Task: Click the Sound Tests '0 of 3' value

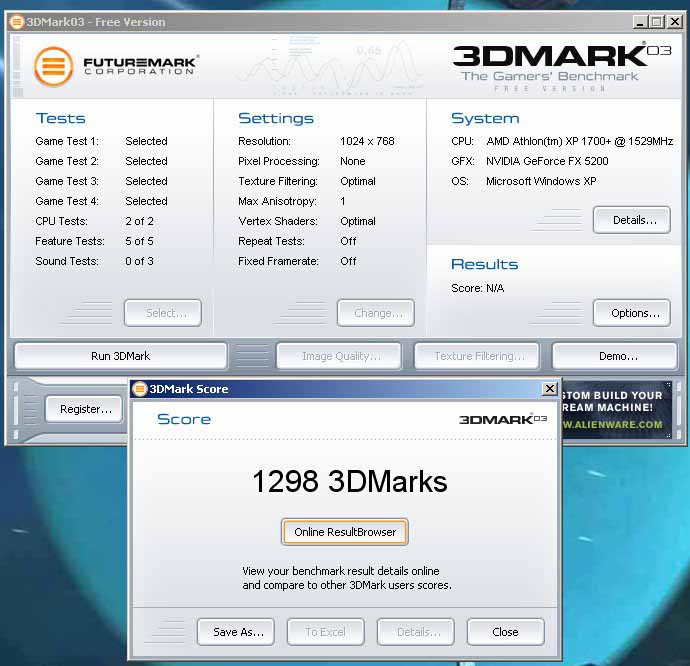Action: coord(139,261)
